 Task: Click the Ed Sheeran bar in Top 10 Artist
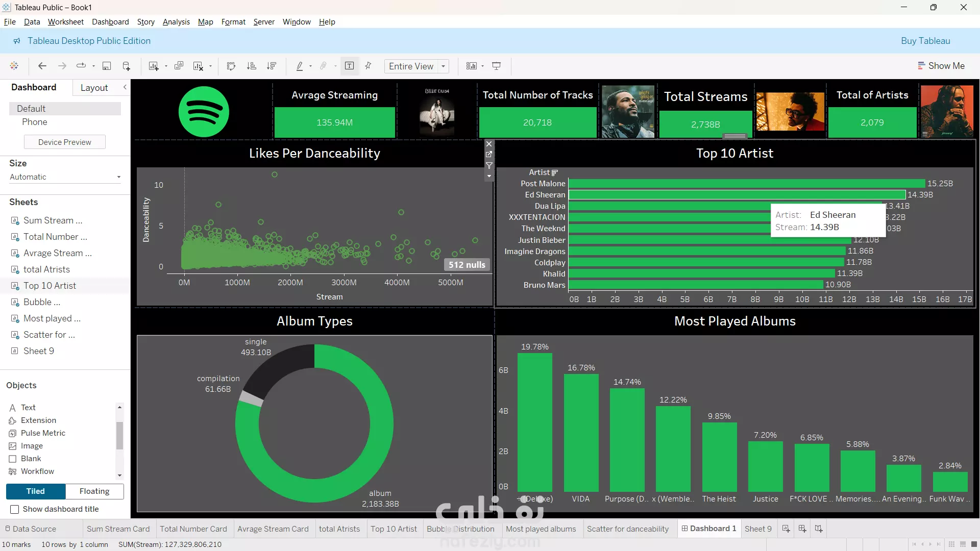737,195
